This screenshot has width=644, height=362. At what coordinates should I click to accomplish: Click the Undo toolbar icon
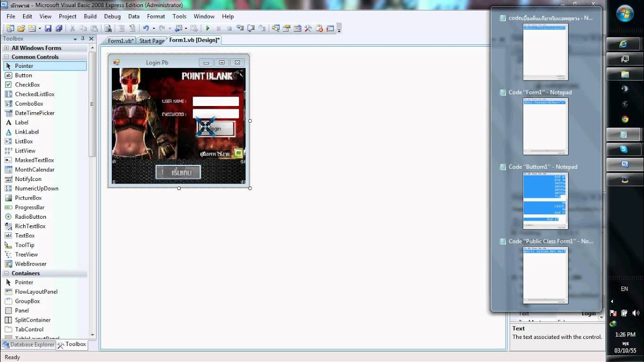146,29
